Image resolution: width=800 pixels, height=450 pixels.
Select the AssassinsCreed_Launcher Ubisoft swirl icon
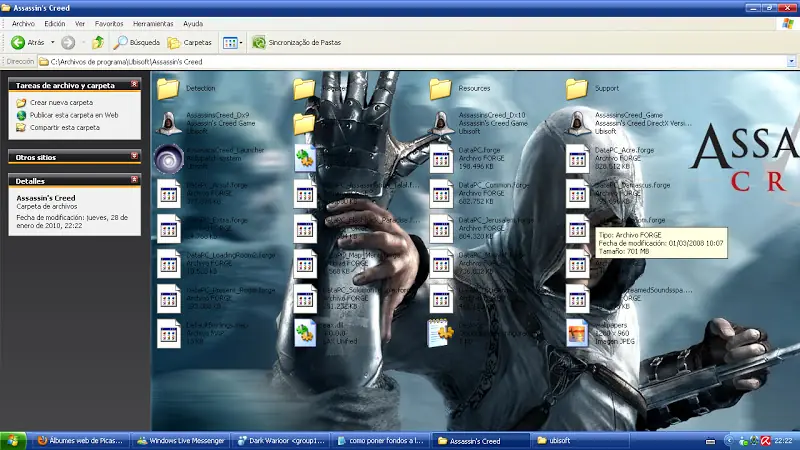point(168,159)
